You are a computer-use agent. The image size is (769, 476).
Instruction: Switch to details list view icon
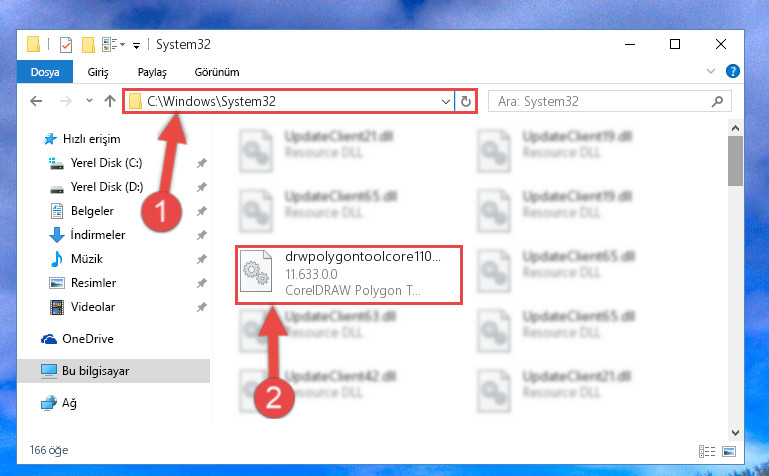(x=707, y=451)
